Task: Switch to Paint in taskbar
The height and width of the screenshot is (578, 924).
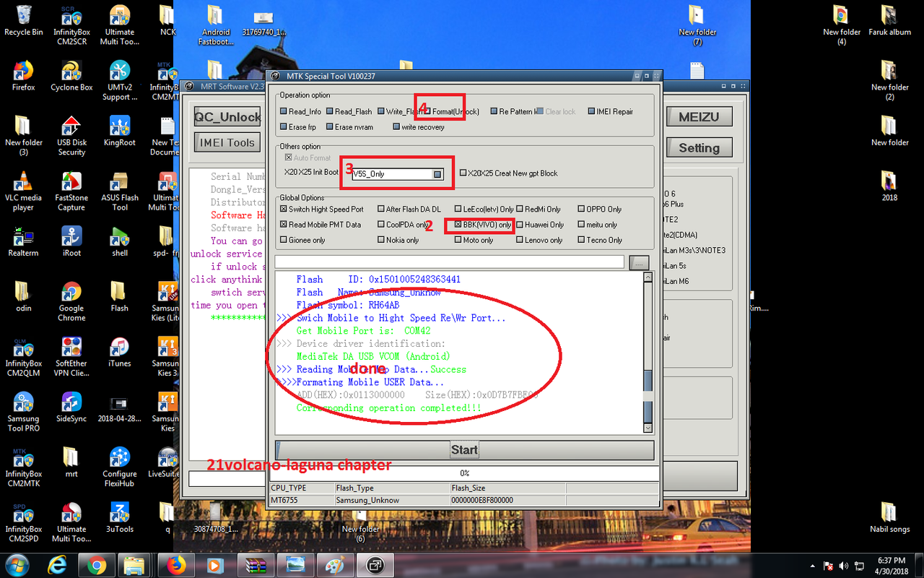Action: pos(336,565)
